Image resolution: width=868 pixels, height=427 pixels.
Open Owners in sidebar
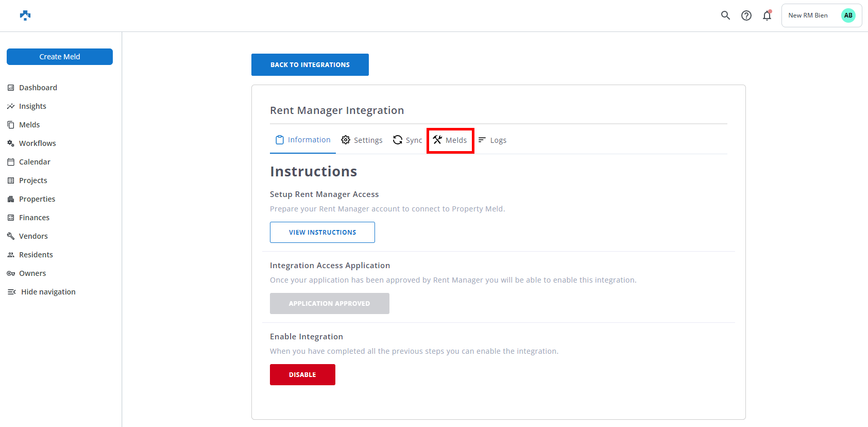coord(32,273)
